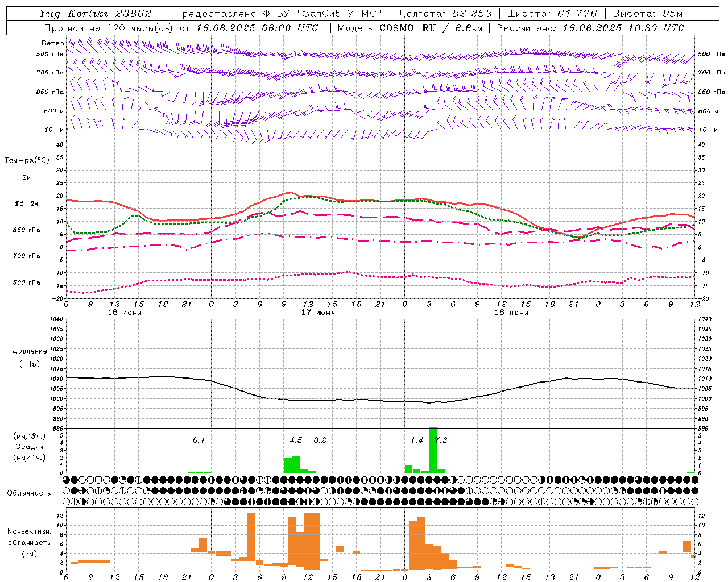Click the 'Высота: 95м' elevation text

click(648, 14)
